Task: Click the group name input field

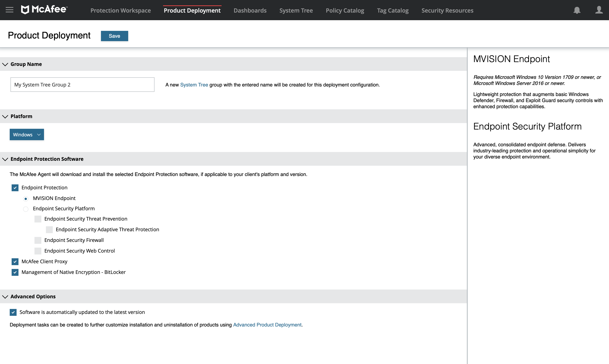Action: 82,85
